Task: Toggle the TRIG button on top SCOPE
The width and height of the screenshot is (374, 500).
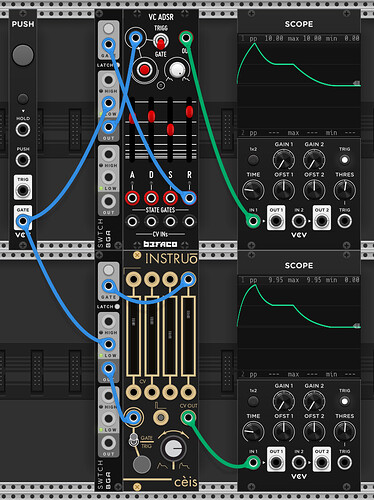Action: 344,160
